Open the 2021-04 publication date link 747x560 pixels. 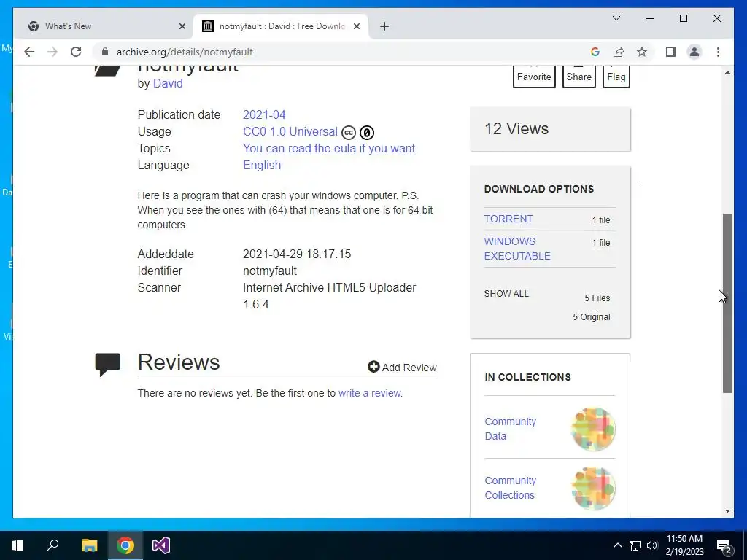click(x=264, y=114)
